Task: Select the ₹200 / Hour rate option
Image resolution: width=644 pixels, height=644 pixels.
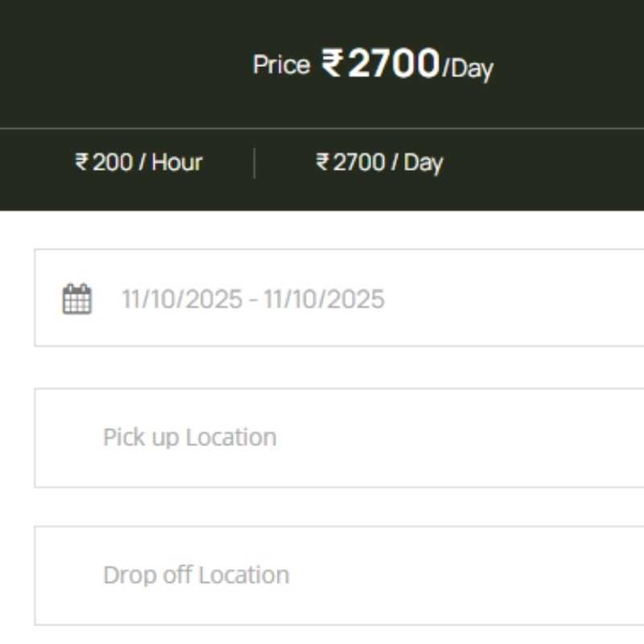Action: click(x=138, y=163)
